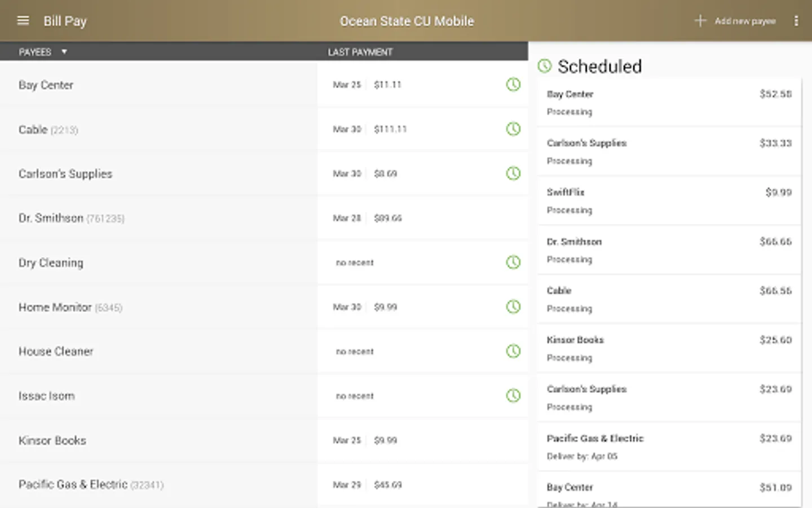Open Kinsor Books scheduled payment $25.60
Viewport: 812px width, 508px height.
(669, 348)
